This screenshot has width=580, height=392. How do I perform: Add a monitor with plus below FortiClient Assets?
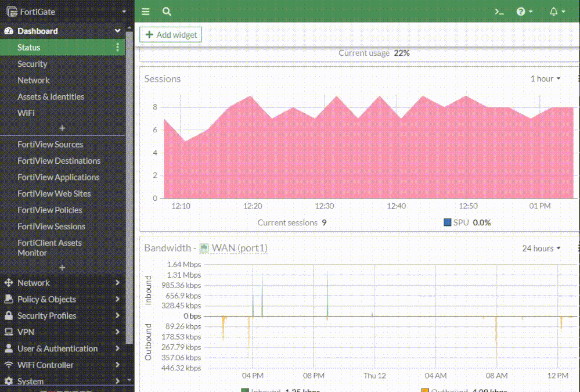(62, 268)
